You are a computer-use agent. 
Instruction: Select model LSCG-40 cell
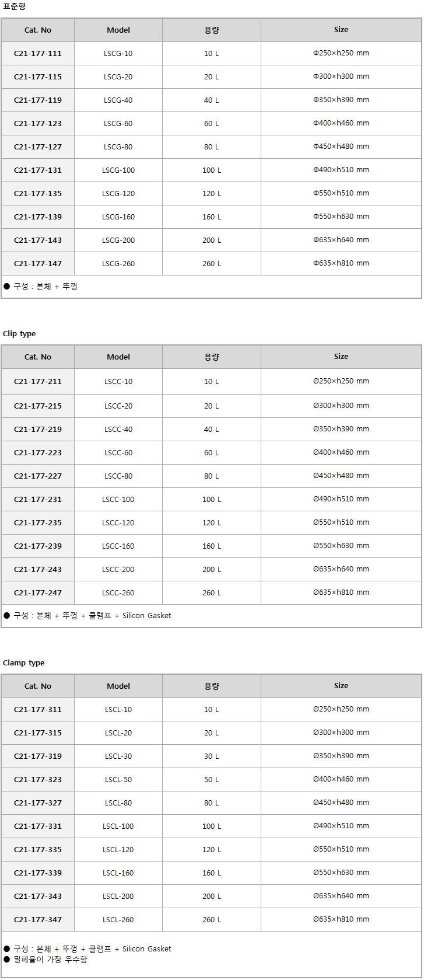(118, 100)
